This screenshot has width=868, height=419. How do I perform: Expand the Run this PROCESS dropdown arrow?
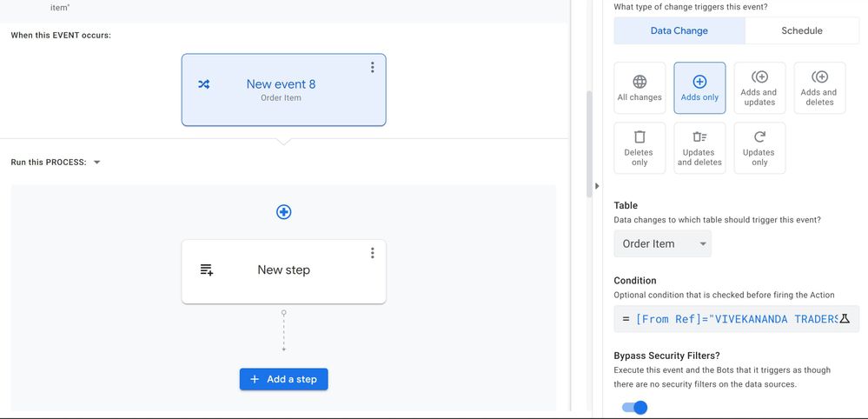click(x=96, y=163)
